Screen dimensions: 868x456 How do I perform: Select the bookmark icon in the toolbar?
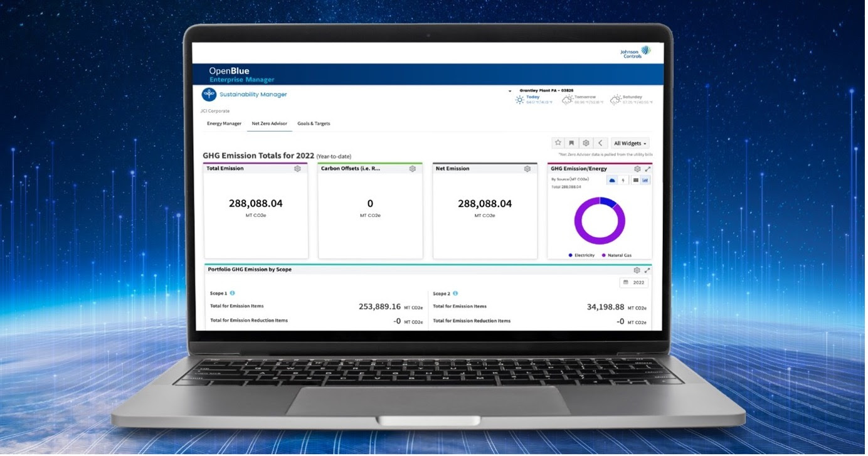[571, 142]
